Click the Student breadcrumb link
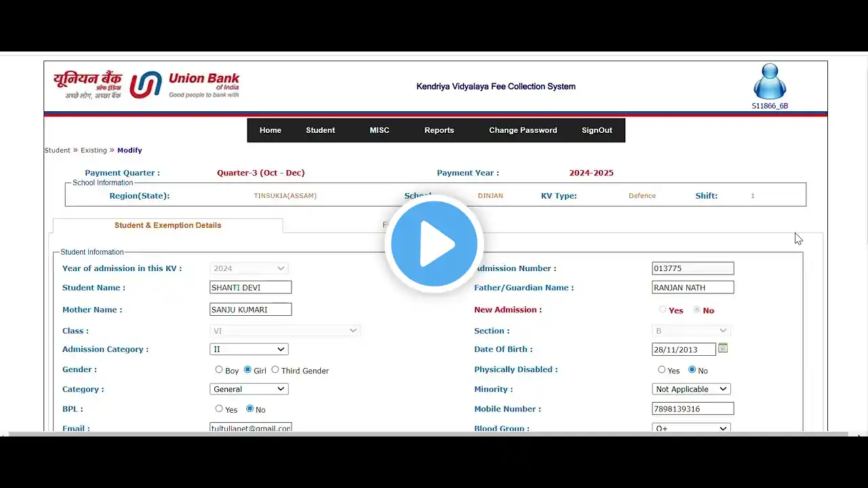Viewport: 868px width, 488px height. click(58, 150)
